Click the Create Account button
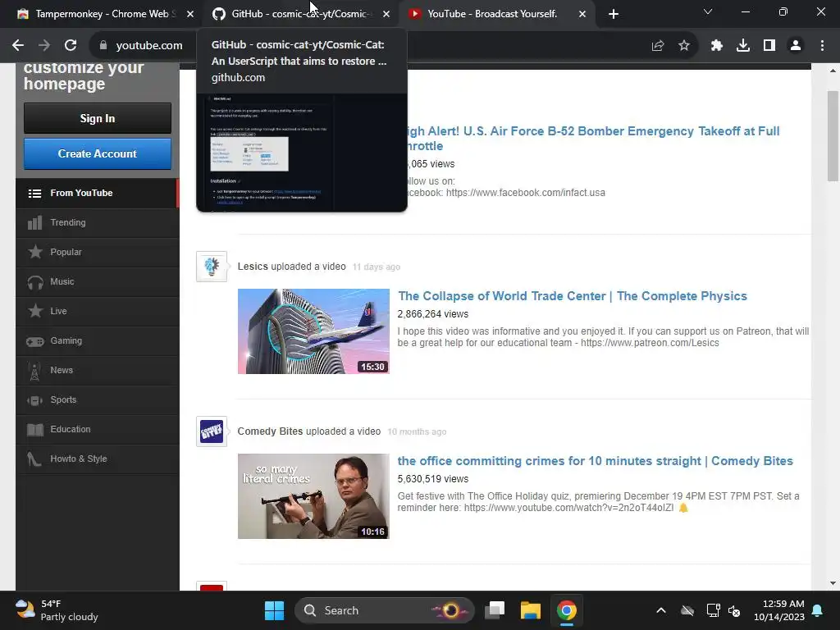Image resolution: width=840 pixels, height=630 pixels. coord(98,153)
